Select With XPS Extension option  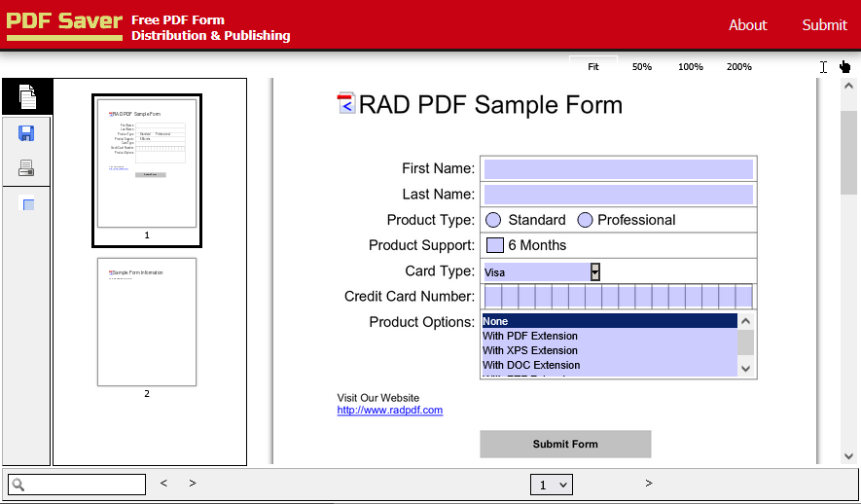click(609, 350)
